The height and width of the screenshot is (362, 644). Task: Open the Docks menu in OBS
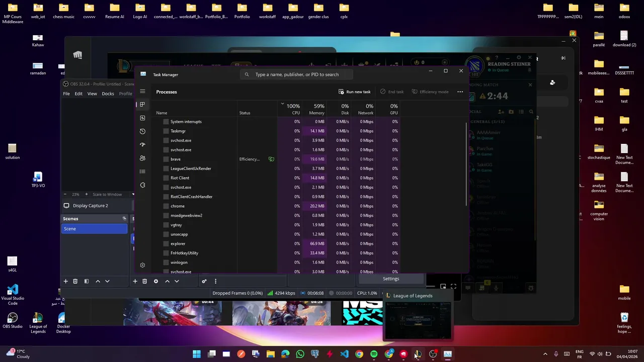tap(108, 94)
